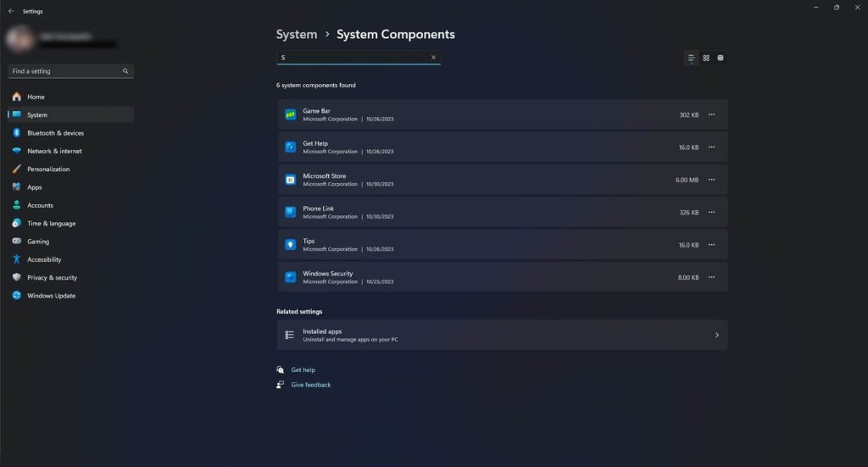
Task: Click the Get help link
Action: coord(303,370)
